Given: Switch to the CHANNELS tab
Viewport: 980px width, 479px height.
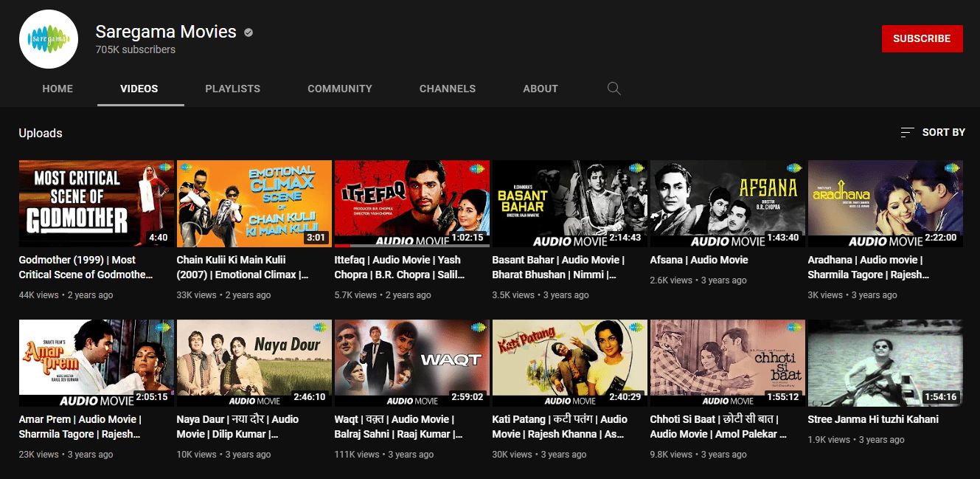Looking at the screenshot, I should [447, 89].
